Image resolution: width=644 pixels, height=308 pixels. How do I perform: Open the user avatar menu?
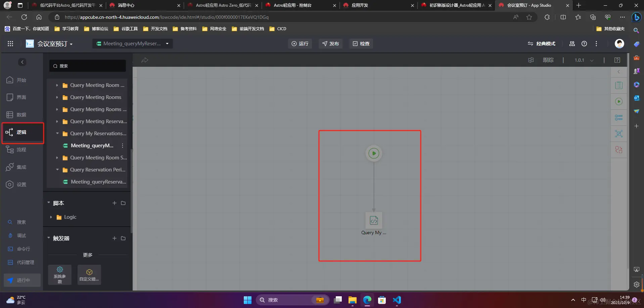tap(619, 43)
